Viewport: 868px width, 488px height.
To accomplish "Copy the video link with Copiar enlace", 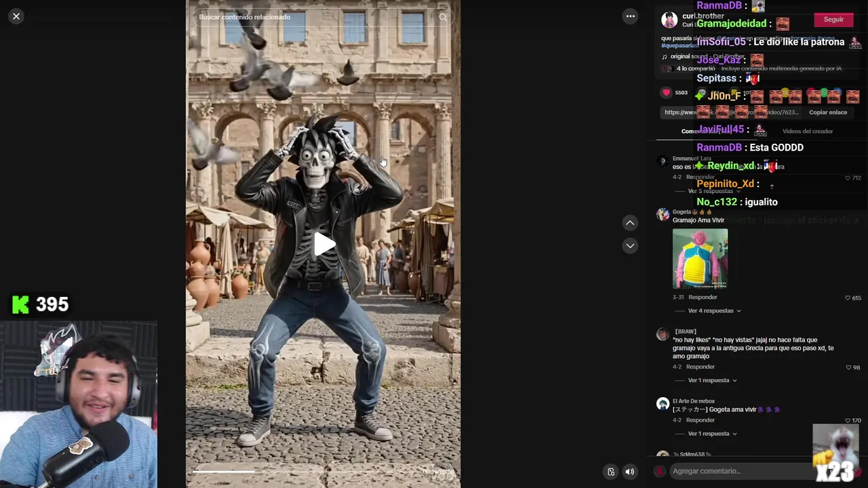I will [x=828, y=113].
